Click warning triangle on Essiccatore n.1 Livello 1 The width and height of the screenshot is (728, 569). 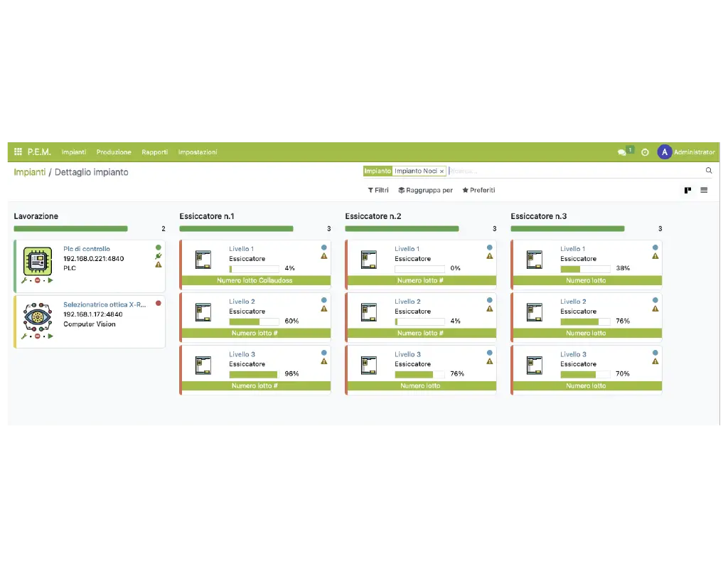(324, 256)
